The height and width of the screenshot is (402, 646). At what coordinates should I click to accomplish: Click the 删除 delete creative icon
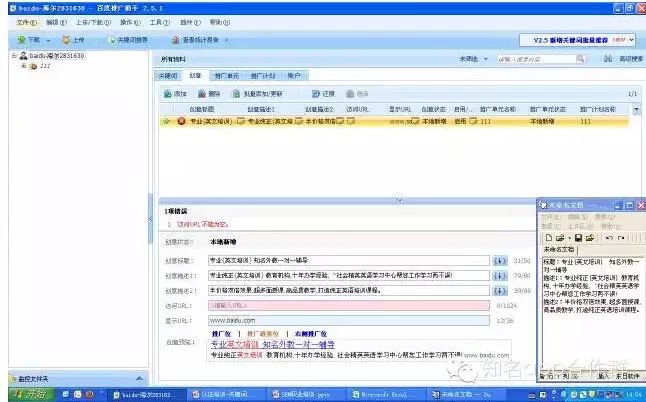coord(201,94)
